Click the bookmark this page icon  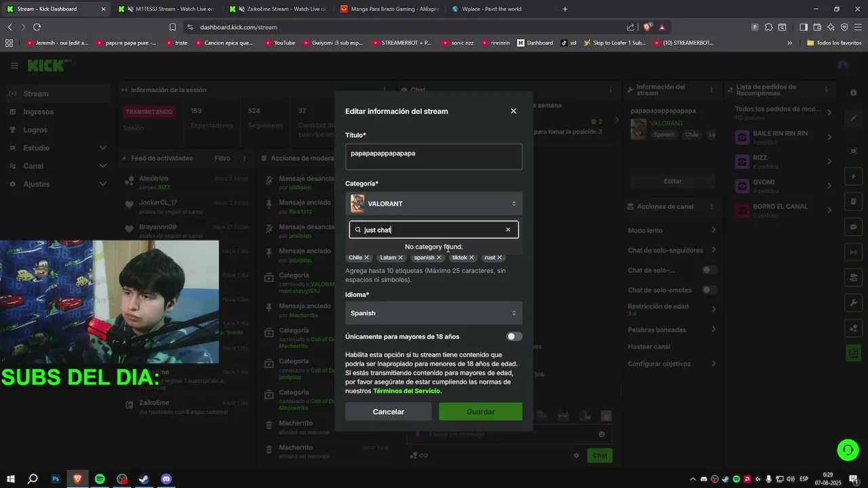click(173, 27)
